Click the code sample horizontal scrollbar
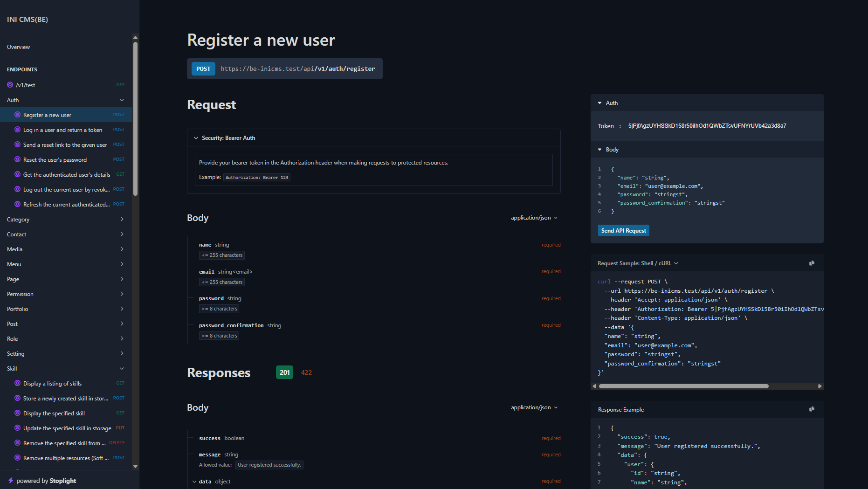This screenshot has height=489, width=868. 684,386
